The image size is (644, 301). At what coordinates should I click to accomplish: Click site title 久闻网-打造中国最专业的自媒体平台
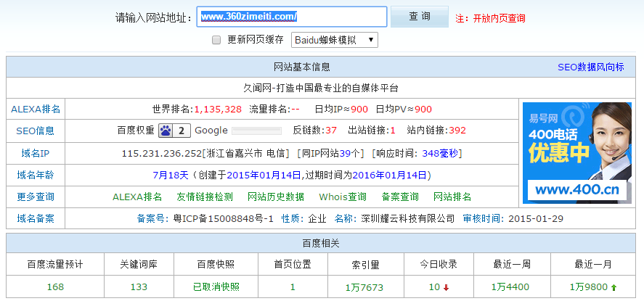coord(321,88)
